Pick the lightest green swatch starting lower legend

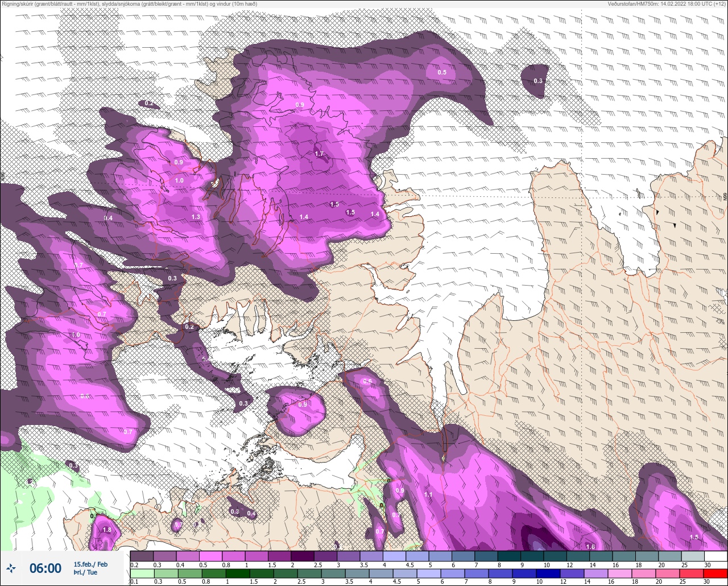click(142, 573)
